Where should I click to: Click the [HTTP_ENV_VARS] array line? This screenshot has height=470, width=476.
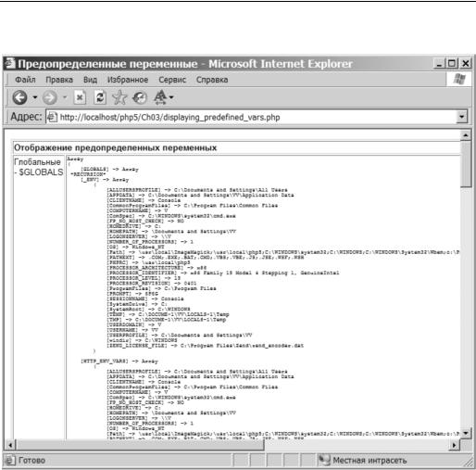point(119,361)
